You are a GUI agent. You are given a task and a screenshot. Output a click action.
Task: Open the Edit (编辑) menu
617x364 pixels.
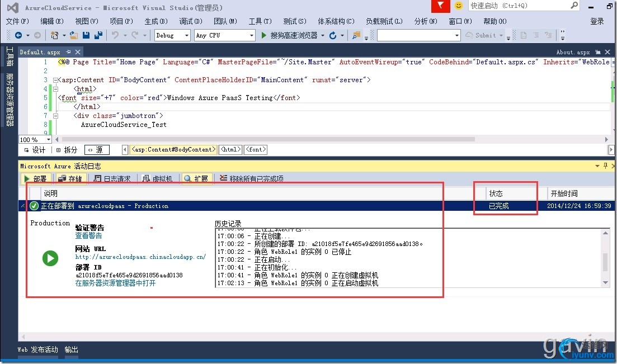click(51, 21)
